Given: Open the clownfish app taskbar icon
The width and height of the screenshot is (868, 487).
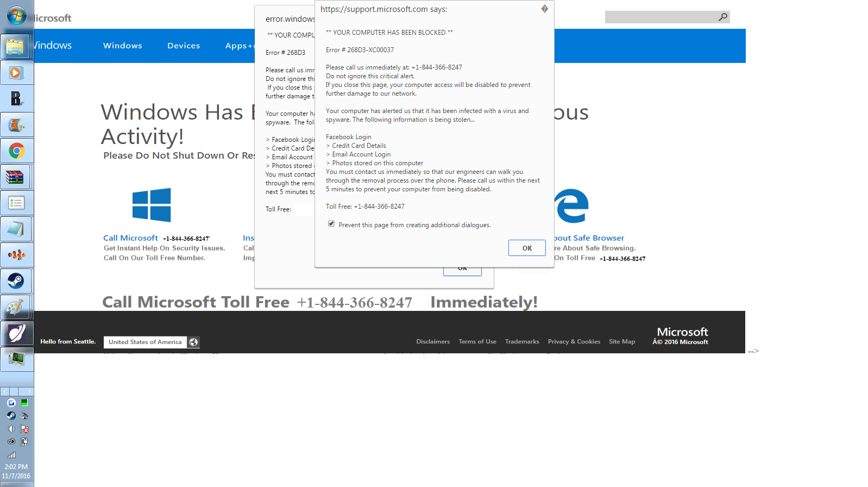Looking at the screenshot, I should pos(16,255).
